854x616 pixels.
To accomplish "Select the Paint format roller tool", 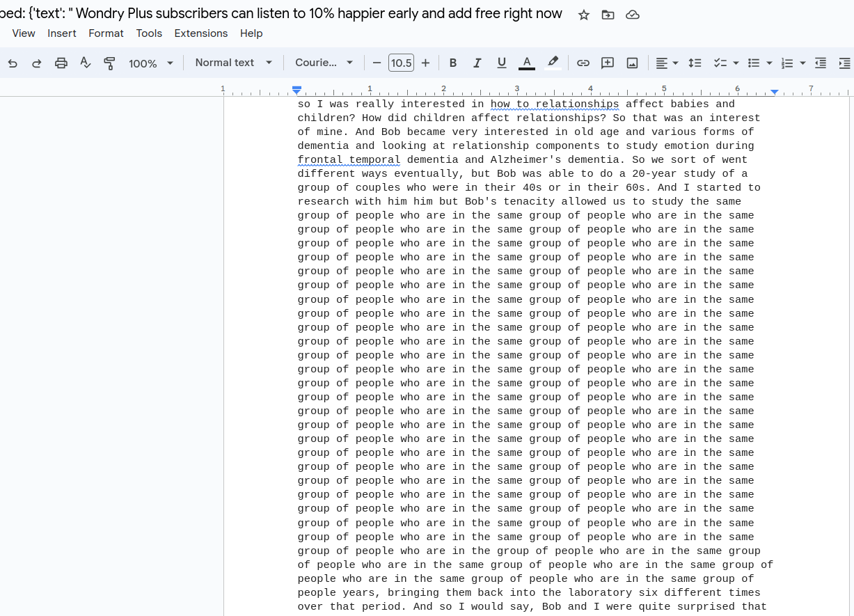I will click(x=109, y=63).
